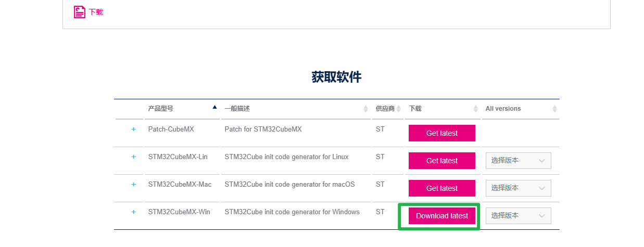The width and height of the screenshot is (644, 247).
Task: Sort by 供应商 column sort icon
Action: click(x=399, y=109)
